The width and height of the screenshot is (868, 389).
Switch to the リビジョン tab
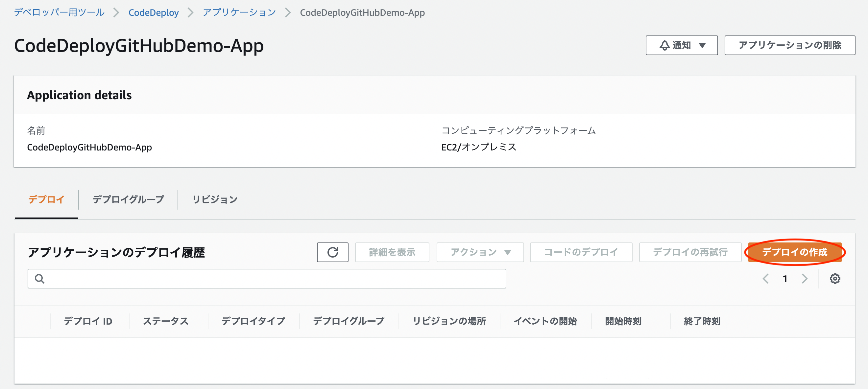215,199
